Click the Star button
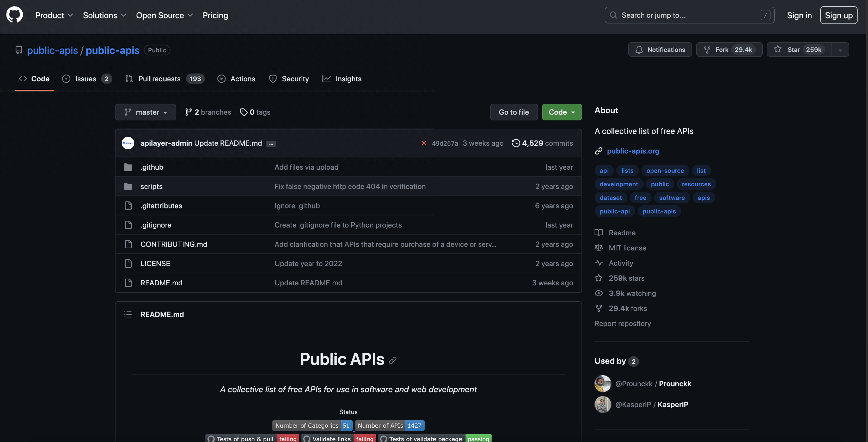Viewport: 868px width, 442px height. coord(799,50)
